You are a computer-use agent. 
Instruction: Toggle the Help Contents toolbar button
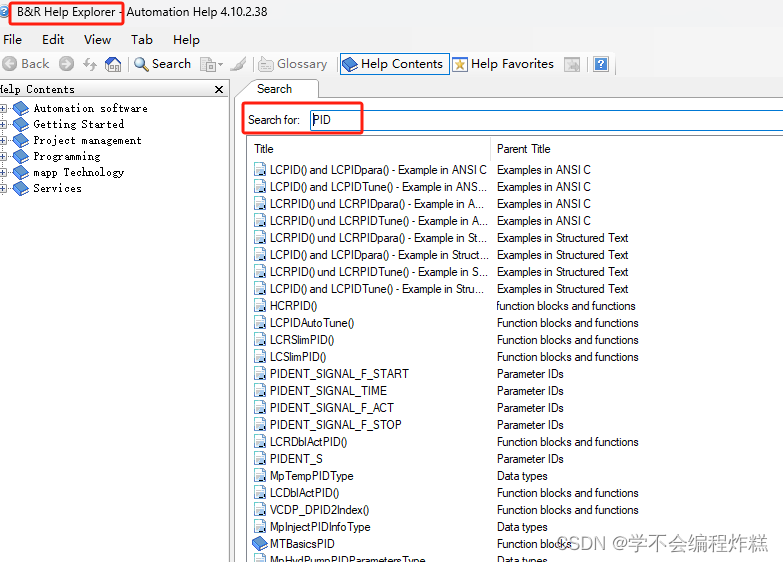coord(394,64)
